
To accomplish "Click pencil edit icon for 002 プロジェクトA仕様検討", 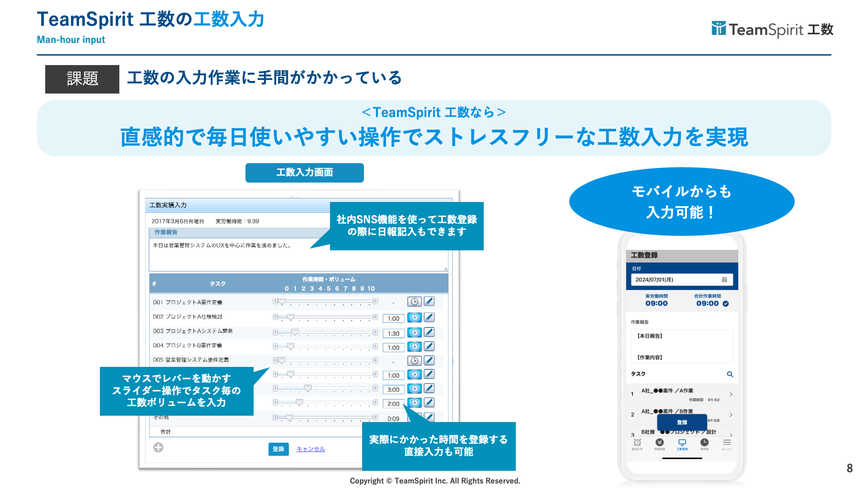I will (x=429, y=318).
